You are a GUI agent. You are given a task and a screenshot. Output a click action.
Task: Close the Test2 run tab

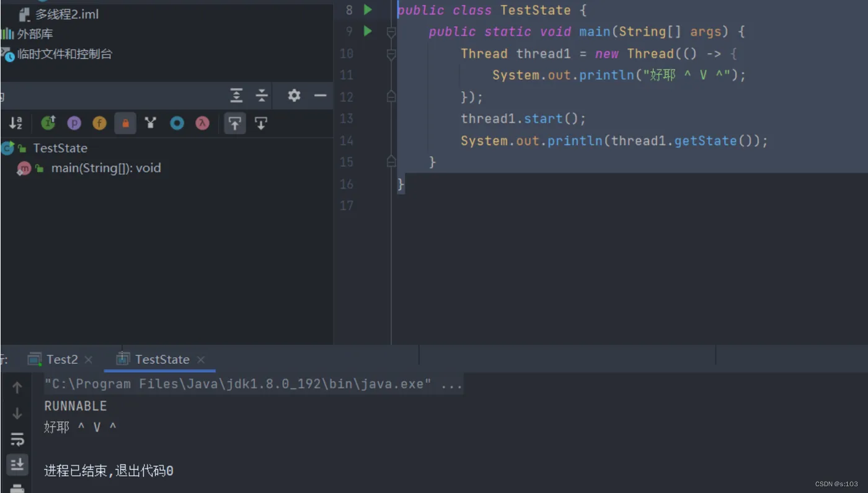point(89,360)
